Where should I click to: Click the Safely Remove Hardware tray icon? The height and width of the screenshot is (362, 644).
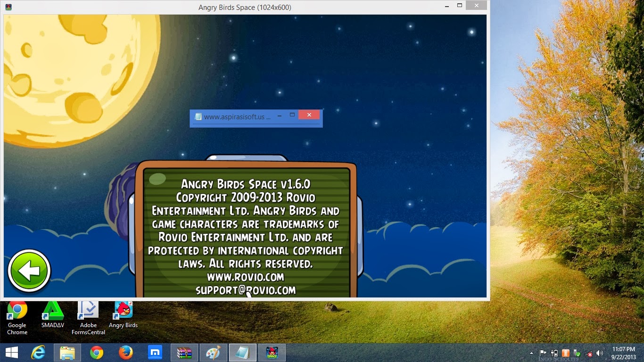(577, 353)
